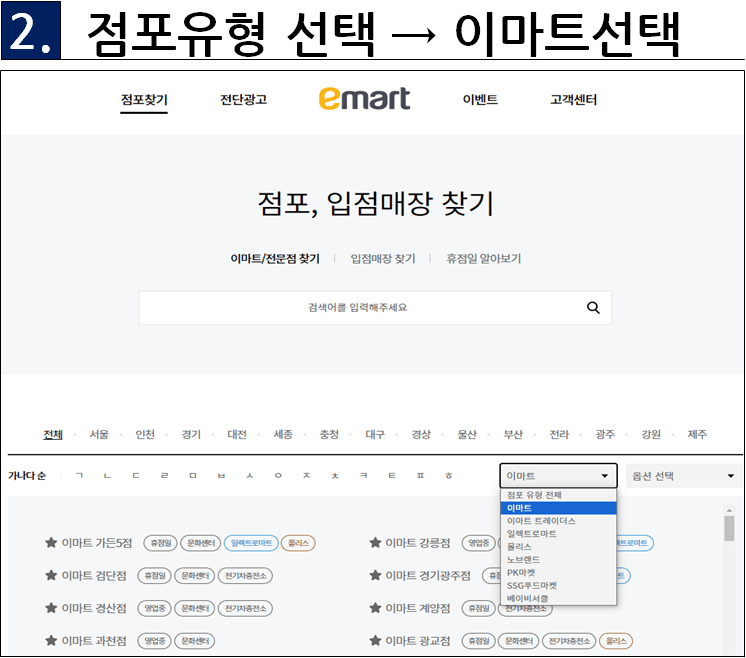This screenshot has width=746, height=658.
Task: Filter region by 대구
Action: pos(375,434)
